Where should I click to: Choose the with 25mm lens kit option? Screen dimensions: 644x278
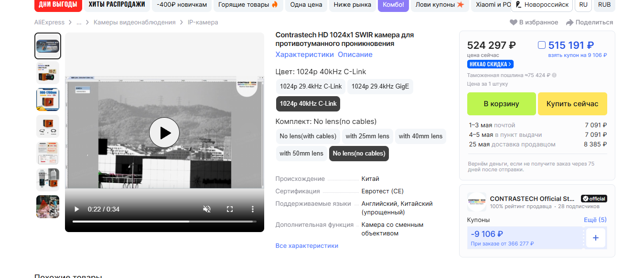367,136
